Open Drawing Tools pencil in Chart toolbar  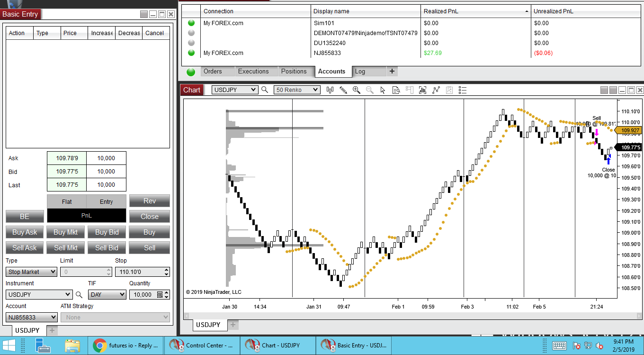(x=343, y=90)
